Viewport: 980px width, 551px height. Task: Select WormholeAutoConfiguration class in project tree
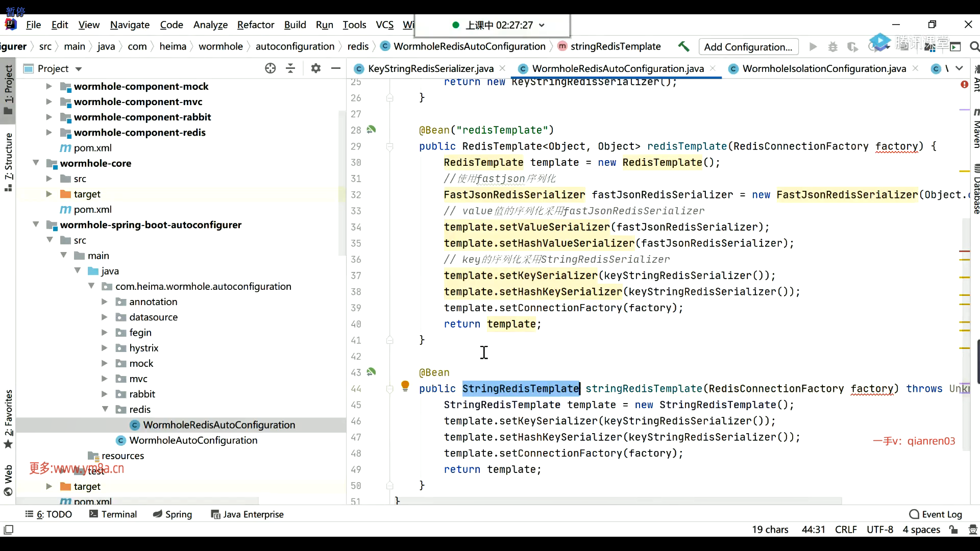193,440
